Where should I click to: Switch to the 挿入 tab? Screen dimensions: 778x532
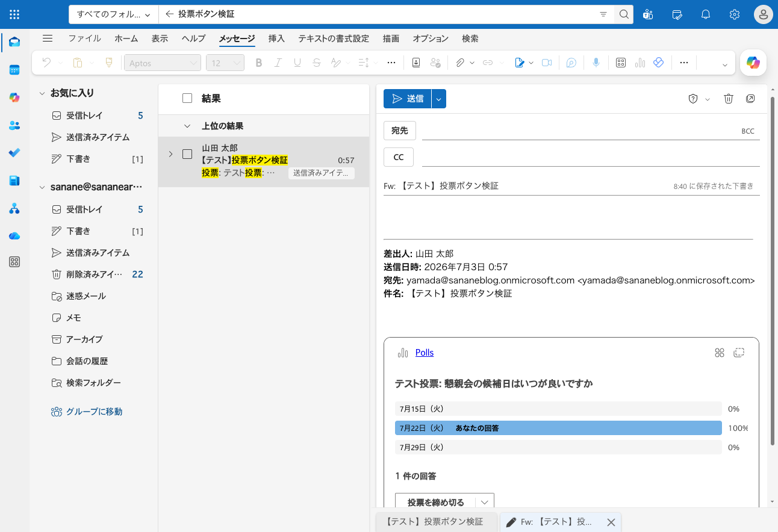[x=276, y=39]
